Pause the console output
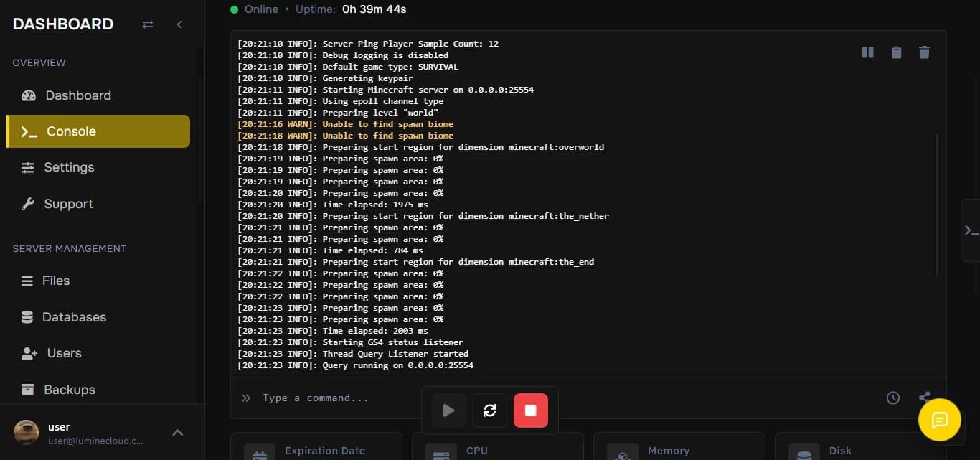The image size is (980, 460). pos(867,52)
